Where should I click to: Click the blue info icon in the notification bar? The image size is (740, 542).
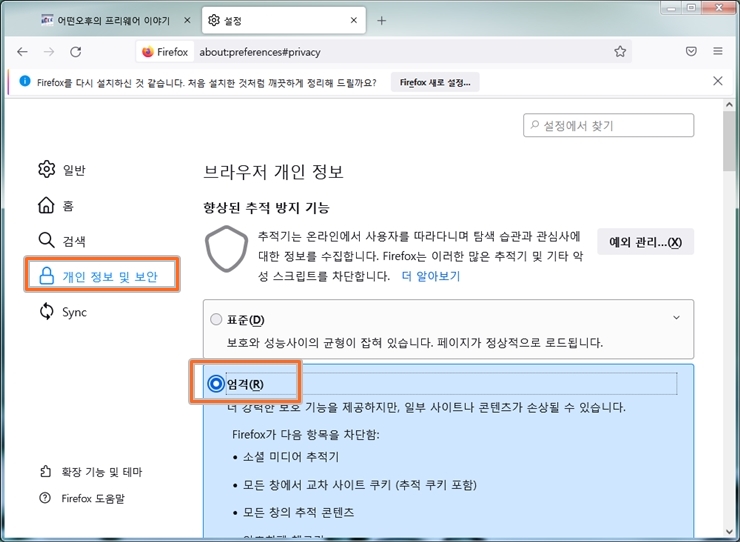coord(25,81)
